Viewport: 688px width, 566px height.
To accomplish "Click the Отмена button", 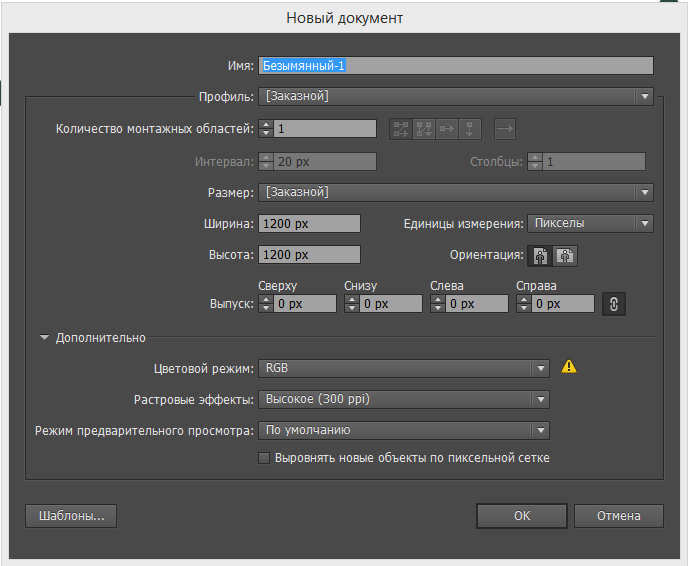I will [619, 516].
